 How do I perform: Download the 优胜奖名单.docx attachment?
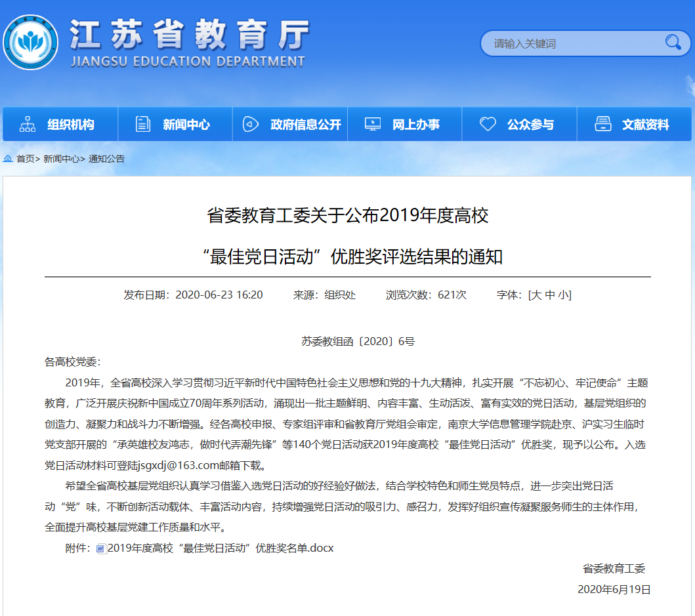221,548
